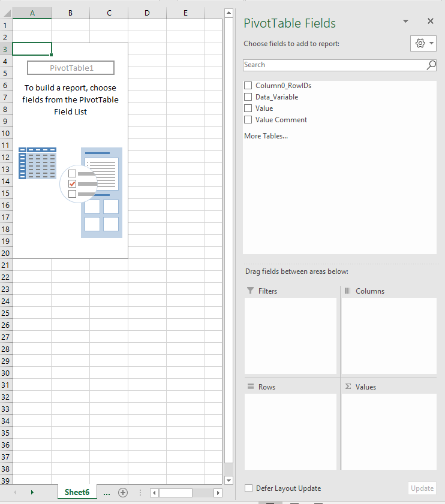Select the Value Comment field checkbox
The height and width of the screenshot is (504, 445).
(248, 120)
